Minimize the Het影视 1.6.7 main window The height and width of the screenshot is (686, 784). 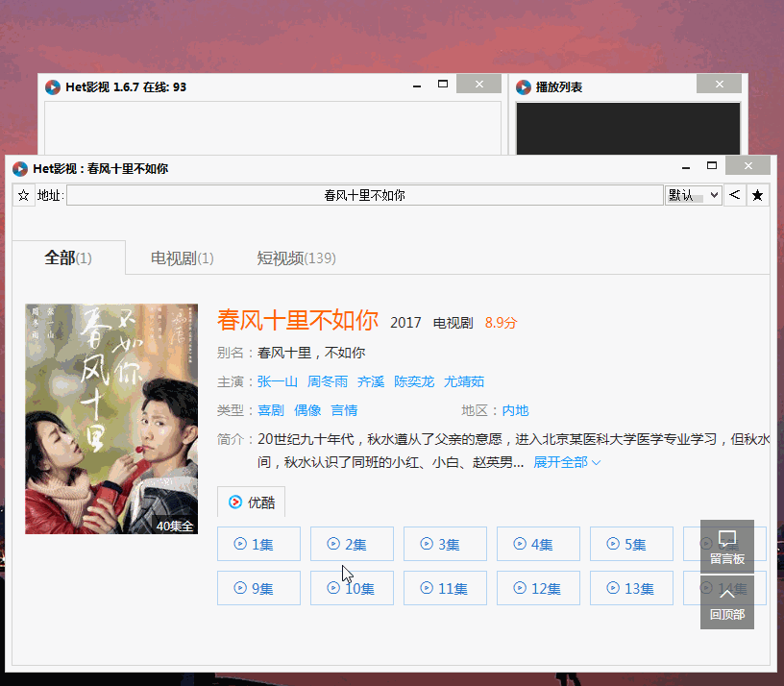click(x=417, y=86)
